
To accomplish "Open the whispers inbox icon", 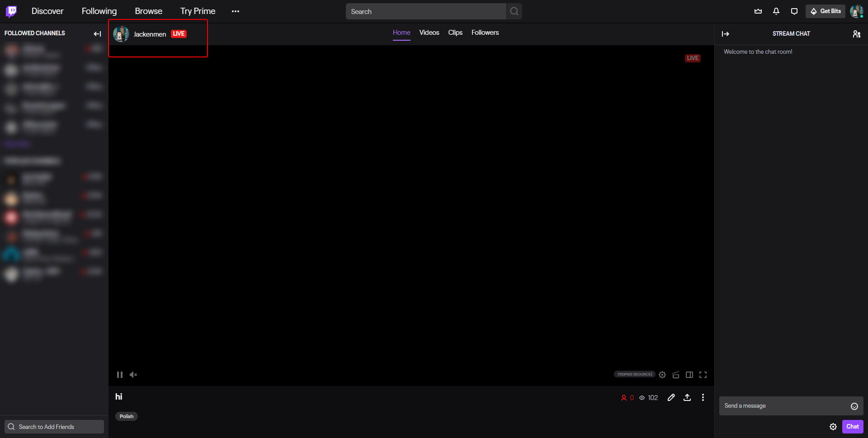I will [794, 11].
